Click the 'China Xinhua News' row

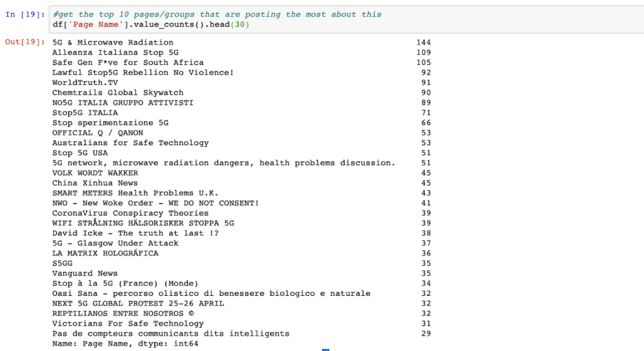(x=95, y=183)
